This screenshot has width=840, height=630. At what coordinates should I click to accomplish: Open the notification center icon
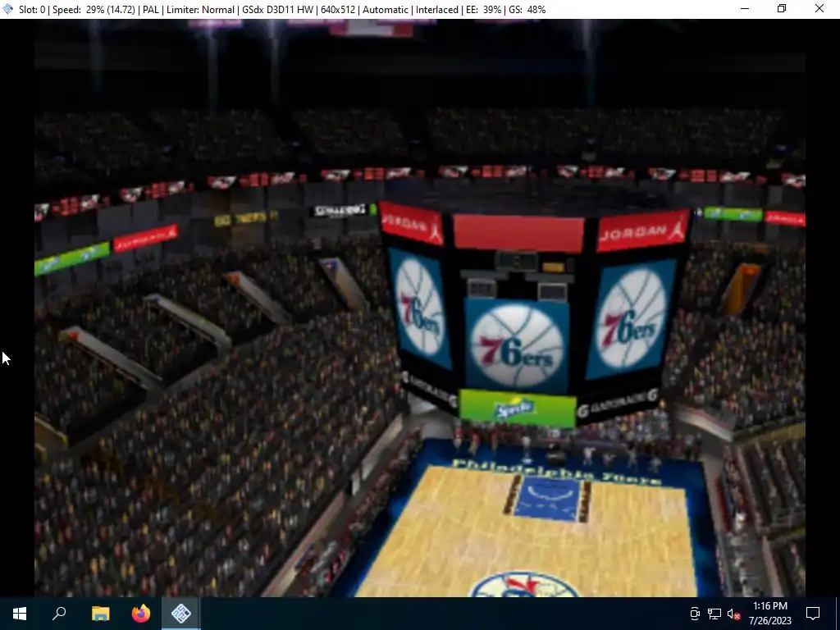coord(813,614)
